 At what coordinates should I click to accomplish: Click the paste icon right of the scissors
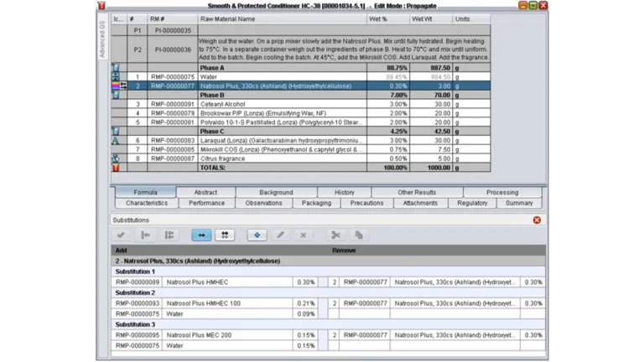pyautogui.click(x=358, y=235)
